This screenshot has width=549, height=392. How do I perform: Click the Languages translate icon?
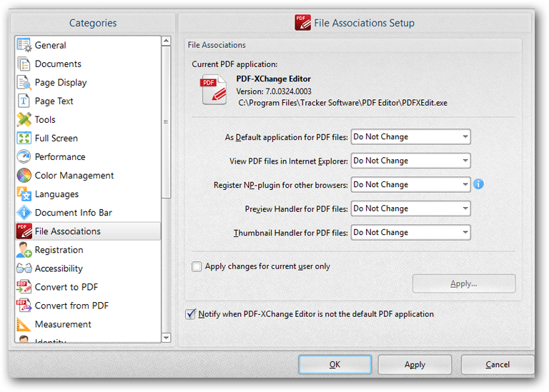tap(24, 194)
